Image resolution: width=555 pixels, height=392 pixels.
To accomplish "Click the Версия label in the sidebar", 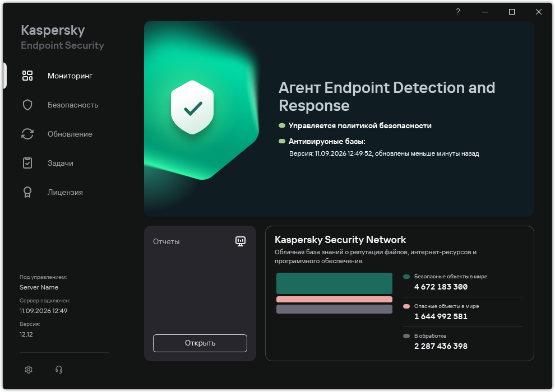I will click(30, 324).
